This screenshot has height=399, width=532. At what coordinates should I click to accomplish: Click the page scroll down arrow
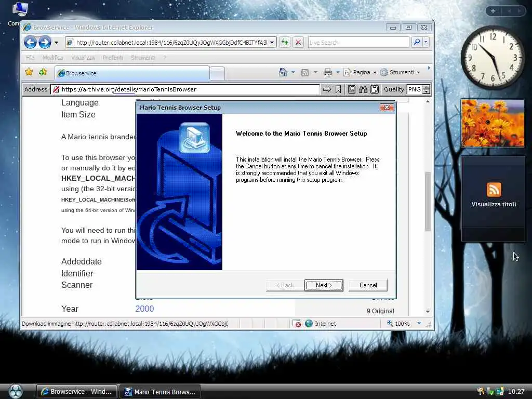coord(428,312)
